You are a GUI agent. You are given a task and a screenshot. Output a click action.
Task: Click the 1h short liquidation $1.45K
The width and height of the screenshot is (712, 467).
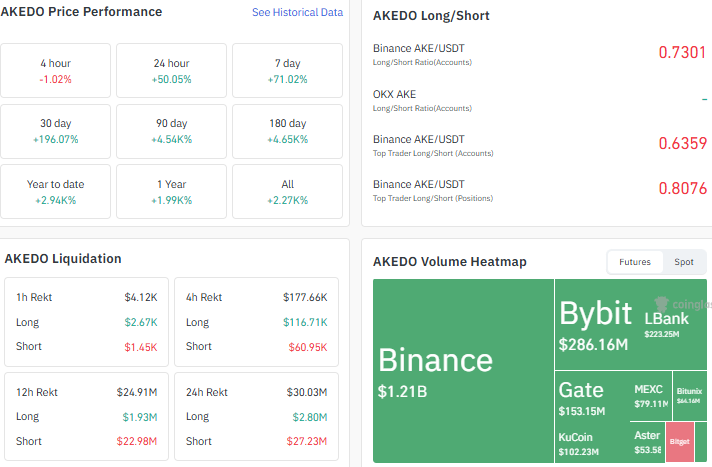[x=141, y=347]
